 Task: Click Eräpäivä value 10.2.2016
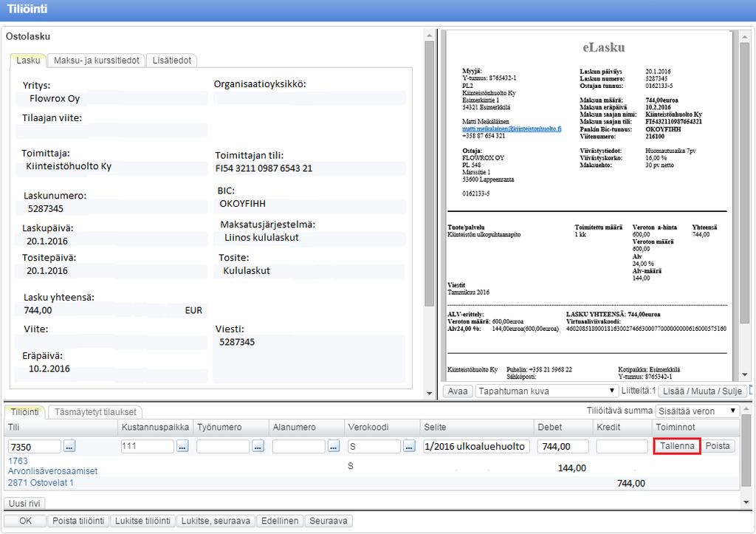click(x=49, y=369)
